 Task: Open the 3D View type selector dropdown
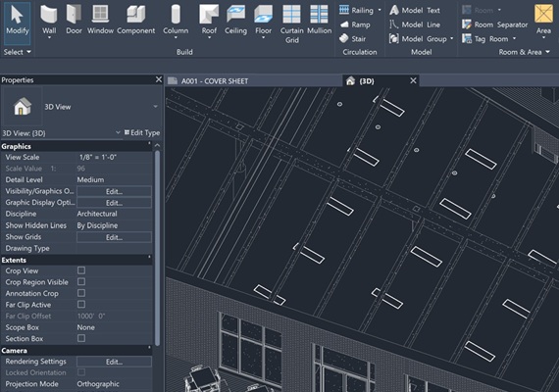(155, 107)
